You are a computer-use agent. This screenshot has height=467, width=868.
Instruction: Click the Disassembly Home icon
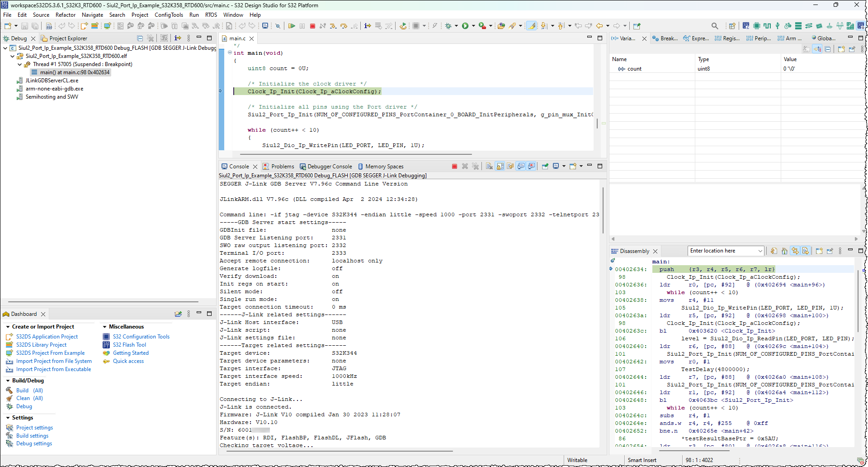click(784, 251)
